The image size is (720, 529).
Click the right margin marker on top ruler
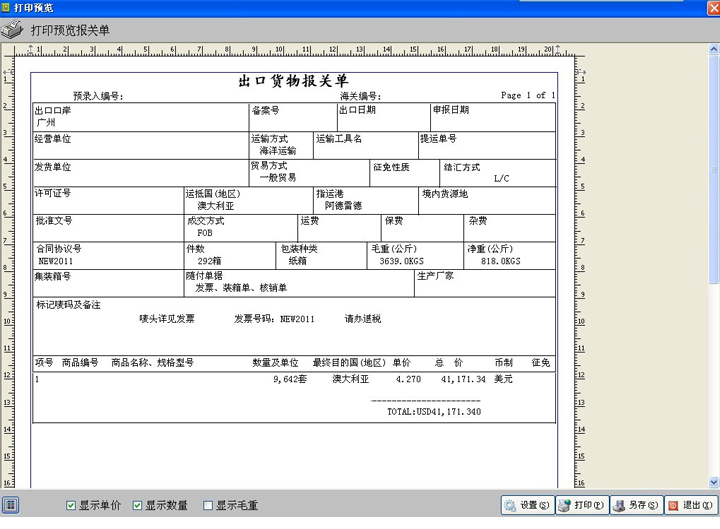coord(558,49)
